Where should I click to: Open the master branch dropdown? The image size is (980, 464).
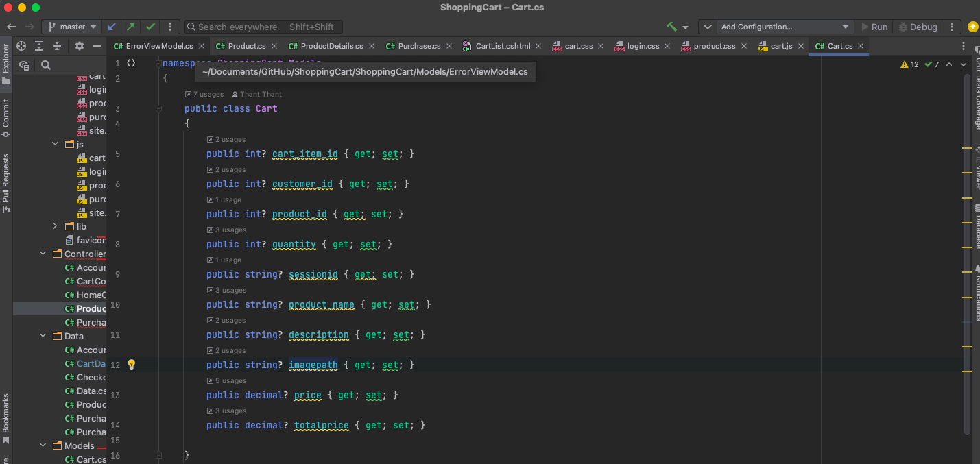point(71,26)
